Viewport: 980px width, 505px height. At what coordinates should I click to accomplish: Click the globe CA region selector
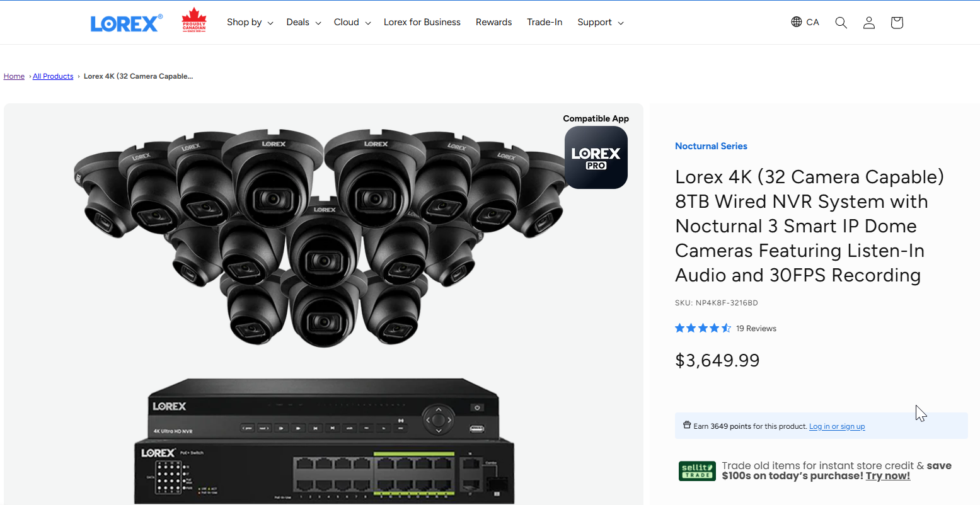805,22
